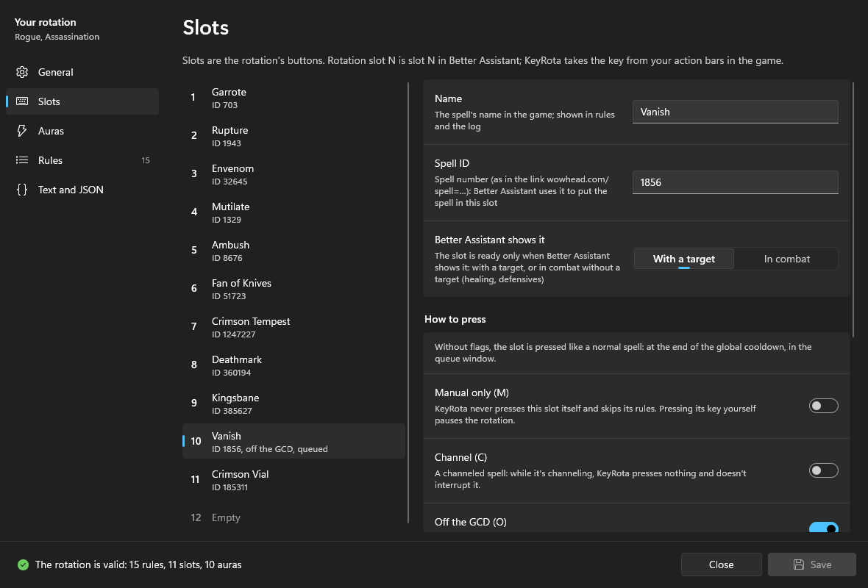Open the General section

[x=82, y=72]
